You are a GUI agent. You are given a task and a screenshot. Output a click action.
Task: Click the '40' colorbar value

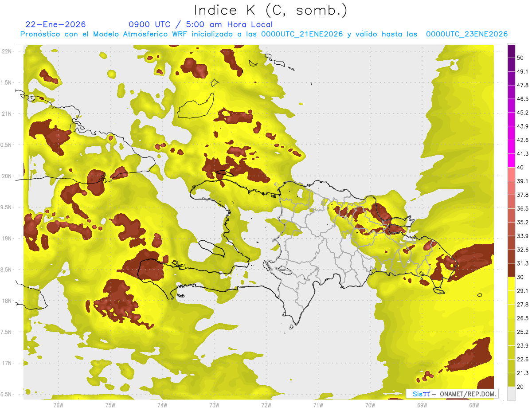click(520, 168)
